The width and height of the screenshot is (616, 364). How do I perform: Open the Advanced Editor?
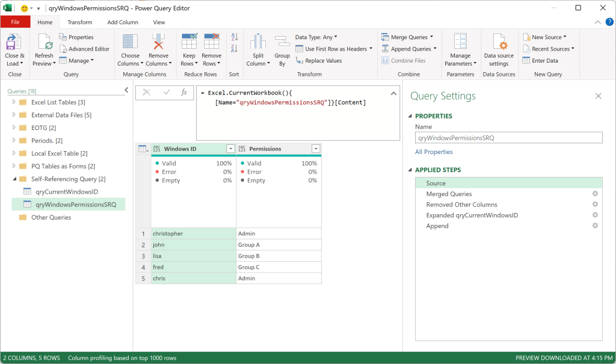coord(84,49)
